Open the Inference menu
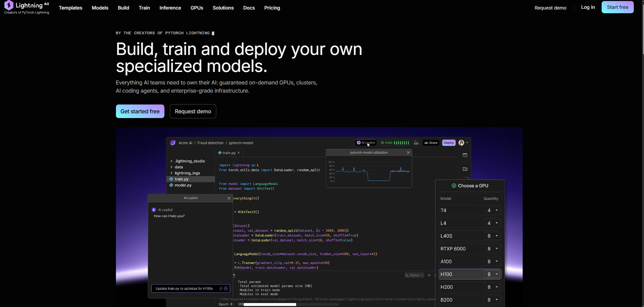Viewport: 644px width, 307px height. point(170,8)
